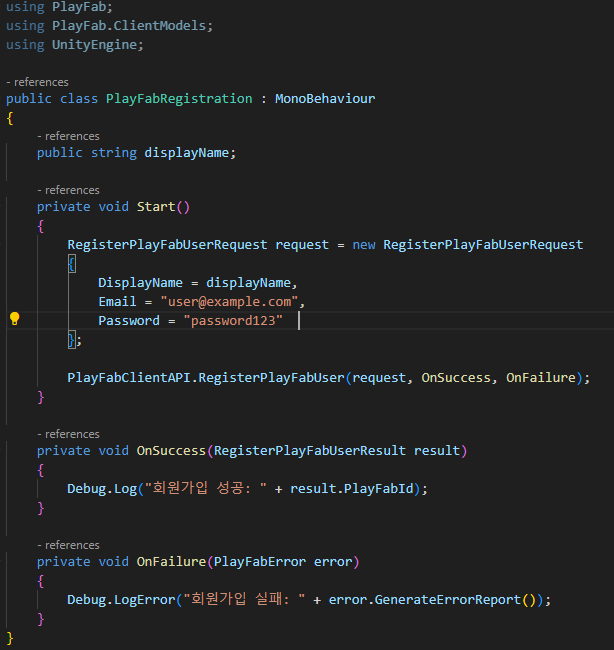Viewport: 614px width, 650px height.
Task: Click result.PlayFabId expression
Action: click(x=352, y=489)
